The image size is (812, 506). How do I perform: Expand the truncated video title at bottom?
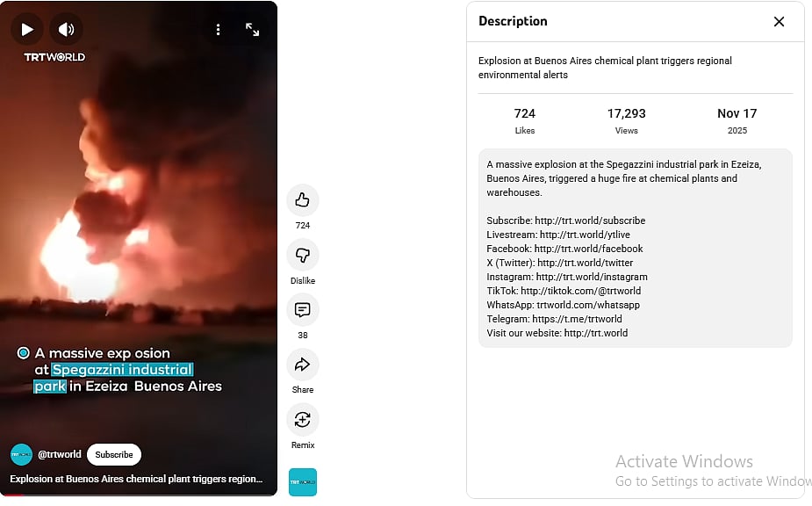tap(136, 479)
